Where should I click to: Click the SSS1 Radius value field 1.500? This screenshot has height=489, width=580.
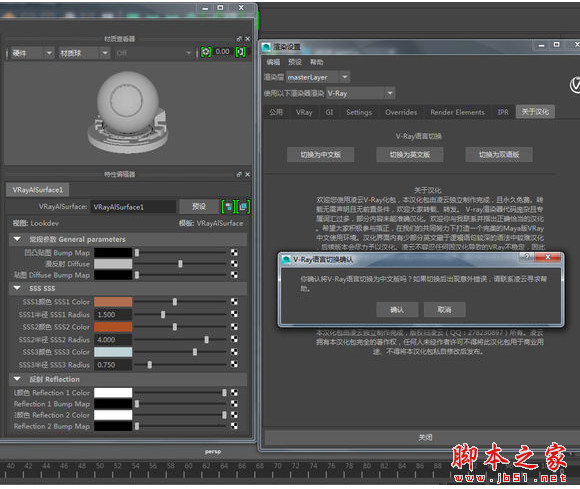113,314
